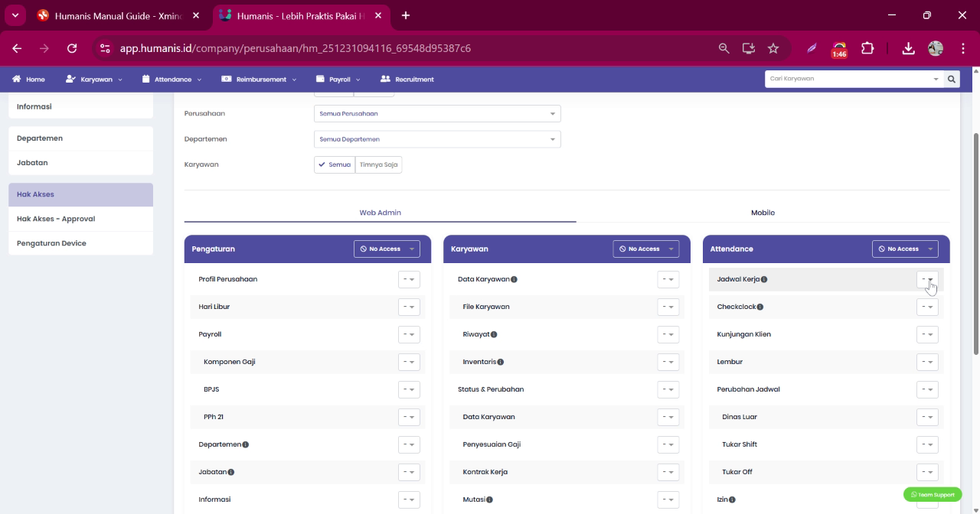Click the Home house icon
The width and height of the screenshot is (980, 514).
(16, 79)
